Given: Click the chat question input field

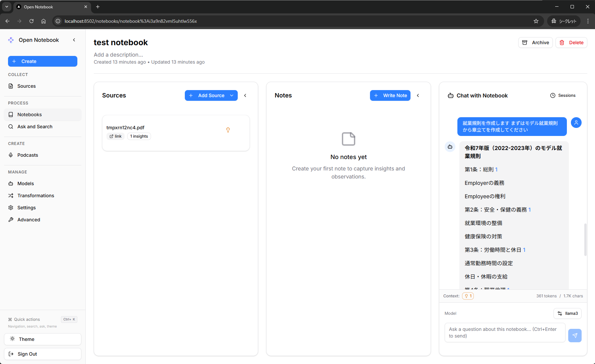Looking at the screenshot, I should [x=505, y=333].
